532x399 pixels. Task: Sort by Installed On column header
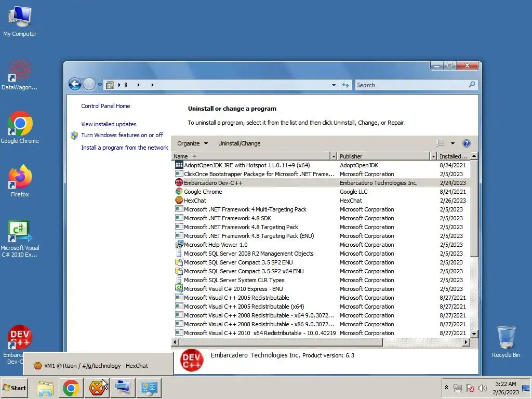pyautogui.click(x=453, y=156)
